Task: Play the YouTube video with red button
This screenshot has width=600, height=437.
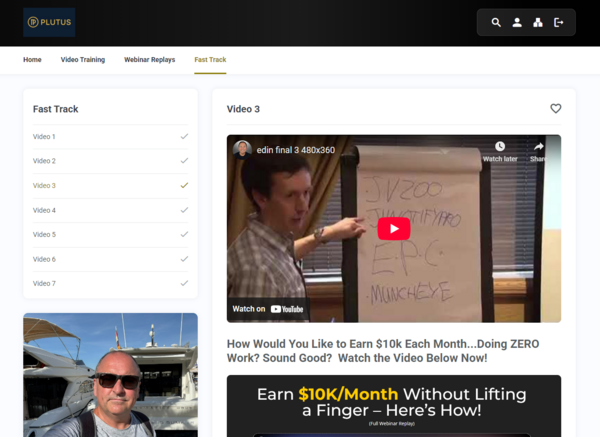Action: click(x=393, y=228)
